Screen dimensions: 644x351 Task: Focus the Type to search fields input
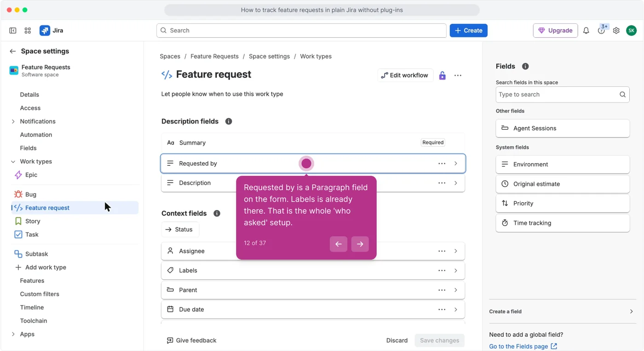(562, 95)
